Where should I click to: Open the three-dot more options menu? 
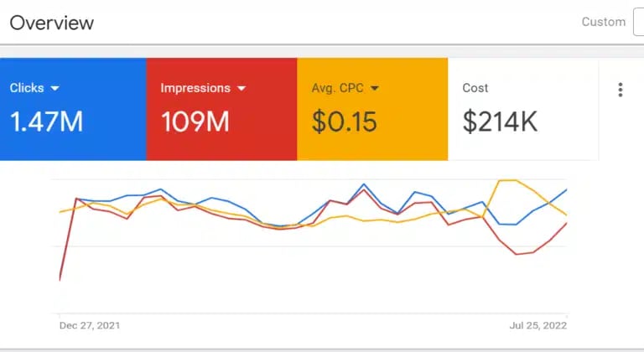click(621, 90)
